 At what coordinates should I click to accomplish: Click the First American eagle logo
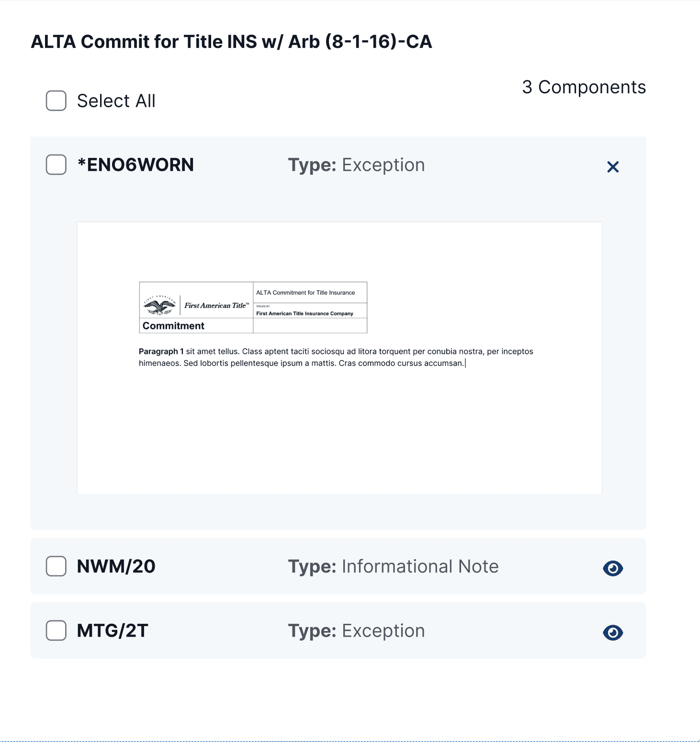(159, 305)
